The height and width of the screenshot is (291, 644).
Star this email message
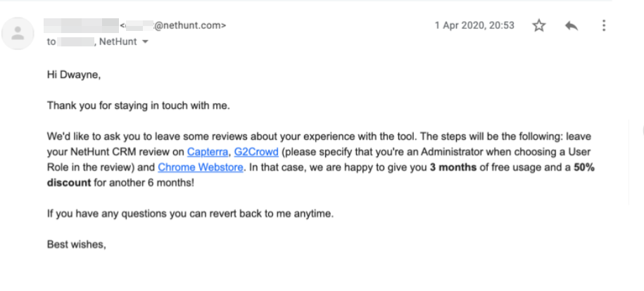[539, 25]
